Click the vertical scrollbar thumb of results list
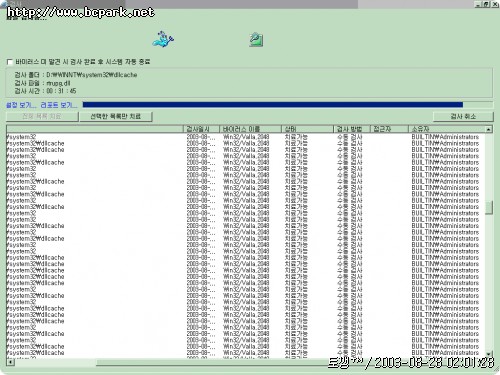The height and width of the screenshot is (375, 500). coord(489,208)
